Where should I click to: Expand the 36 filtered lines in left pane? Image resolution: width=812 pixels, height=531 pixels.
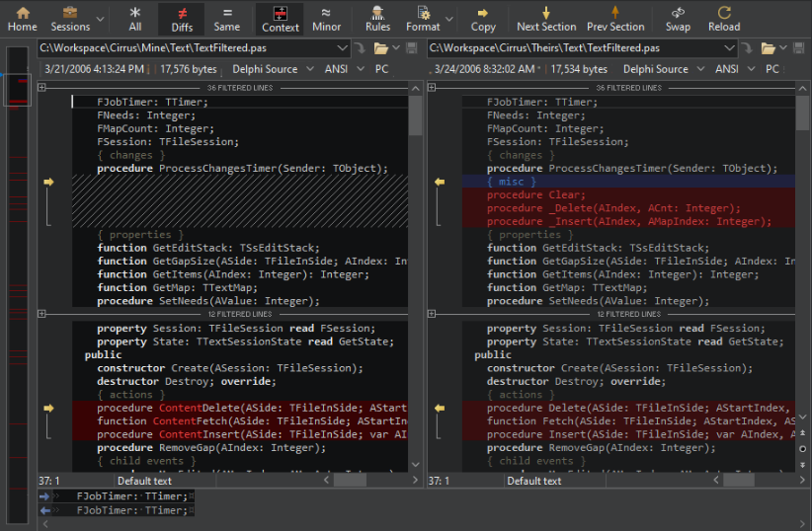(42, 88)
